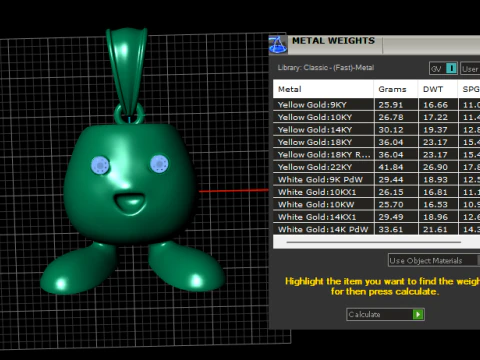Click the Grams column header
This screenshot has width=480, height=360.
click(x=396, y=89)
